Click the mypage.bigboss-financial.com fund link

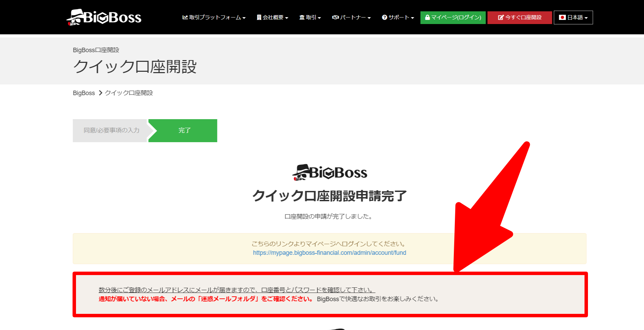point(329,253)
